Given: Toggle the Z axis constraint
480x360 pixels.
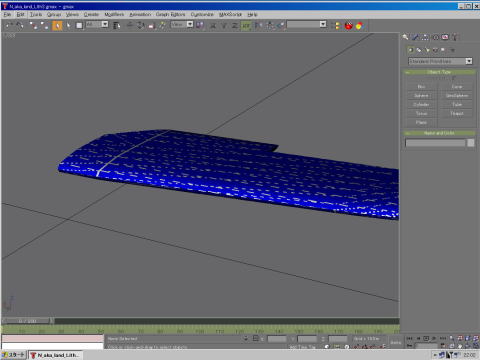Looking at the screenshot, I should [x=235, y=25].
